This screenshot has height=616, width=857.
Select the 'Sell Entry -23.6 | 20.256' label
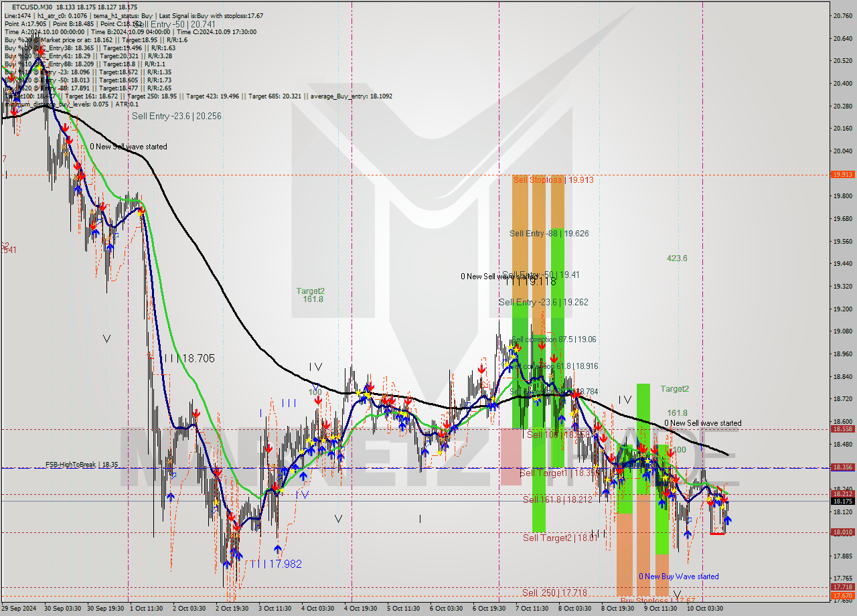(176, 116)
